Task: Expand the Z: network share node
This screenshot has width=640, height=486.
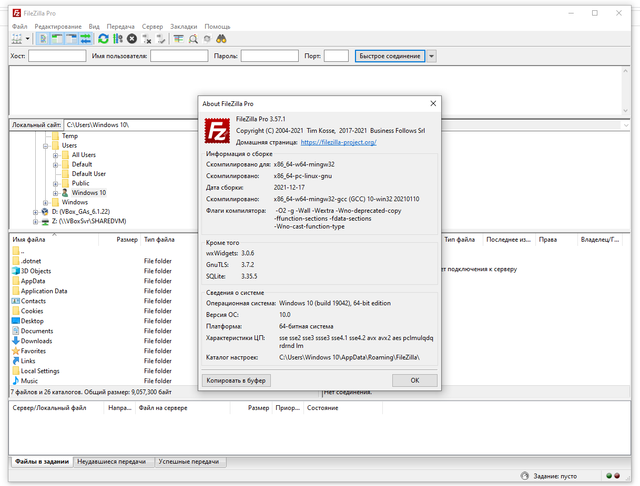Action: pos(36,222)
